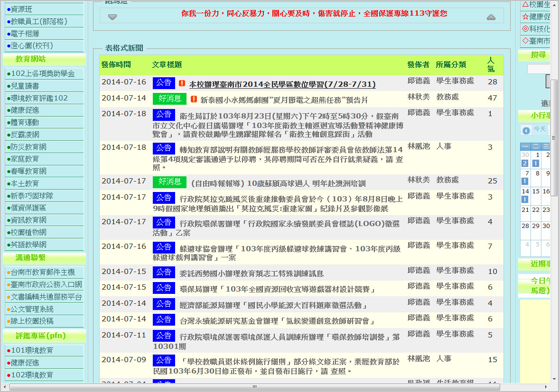Sort by 發佈時間 column header

pyautogui.click(x=116, y=64)
